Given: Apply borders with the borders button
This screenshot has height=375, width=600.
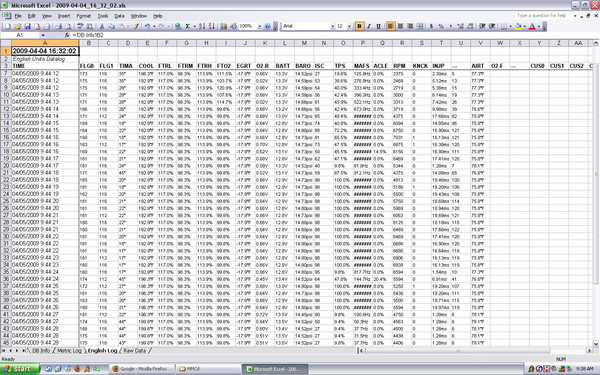Looking at the screenshot, I should [504, 26].
